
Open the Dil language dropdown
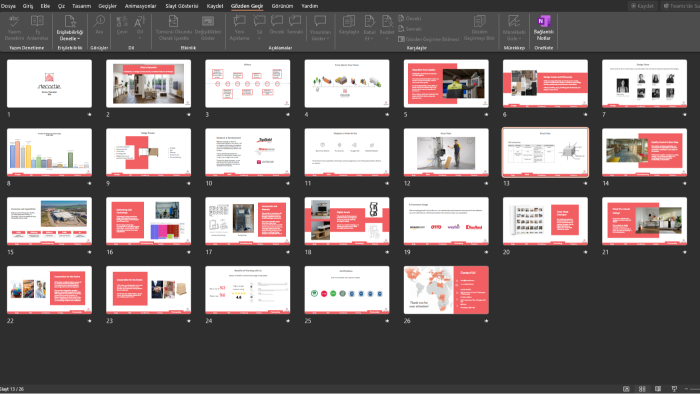140,28
